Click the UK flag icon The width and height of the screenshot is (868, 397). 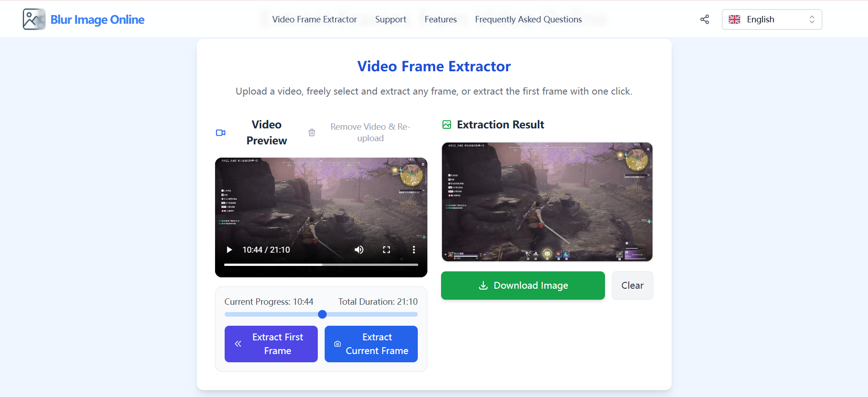(734, 19)
